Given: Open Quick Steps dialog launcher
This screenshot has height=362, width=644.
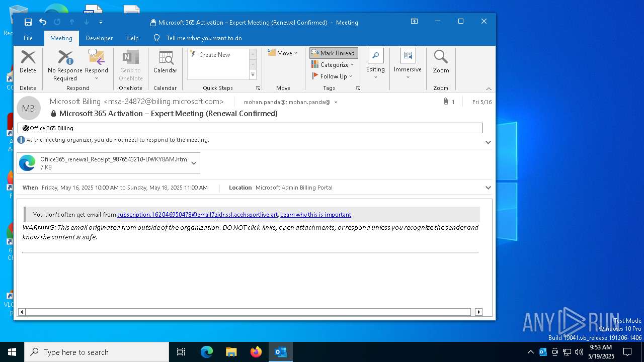Looking at the screenshot, I should tap(258, 88).
